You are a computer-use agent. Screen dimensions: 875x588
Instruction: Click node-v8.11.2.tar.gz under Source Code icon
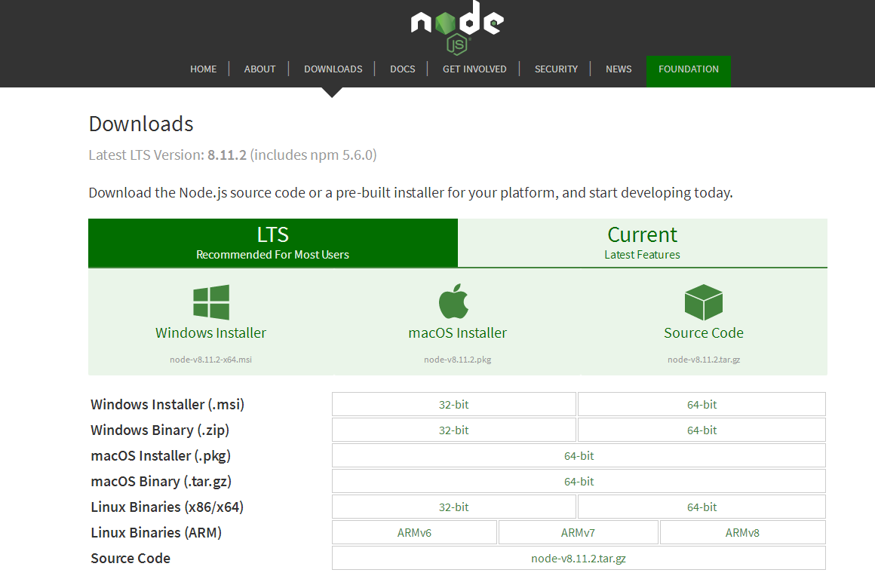point(704,360)
